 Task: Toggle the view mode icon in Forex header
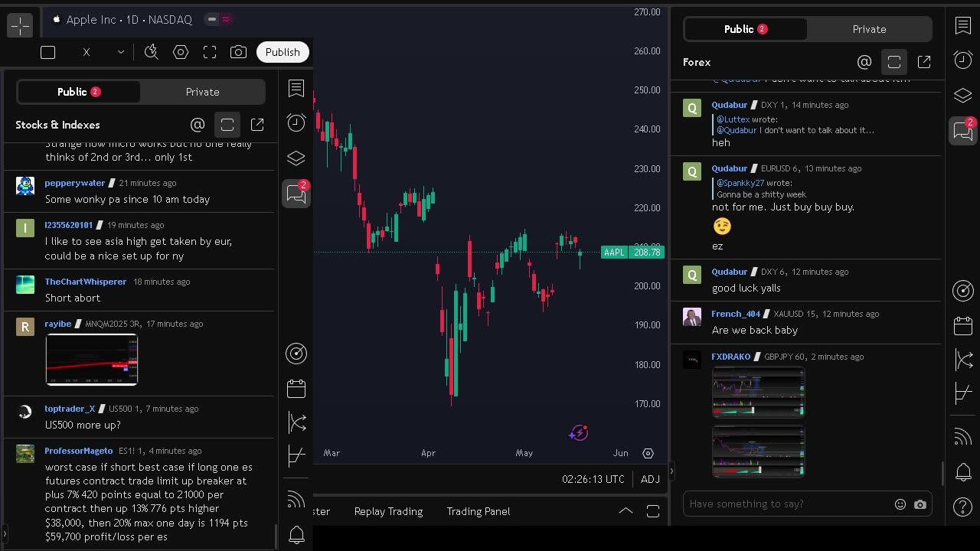point(894,62)
